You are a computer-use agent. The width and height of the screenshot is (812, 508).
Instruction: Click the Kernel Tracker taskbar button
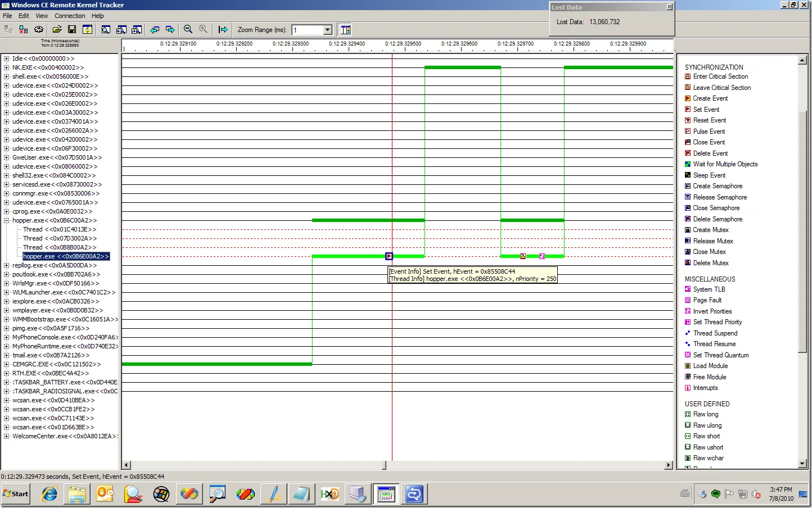click(x=386, y=494)
